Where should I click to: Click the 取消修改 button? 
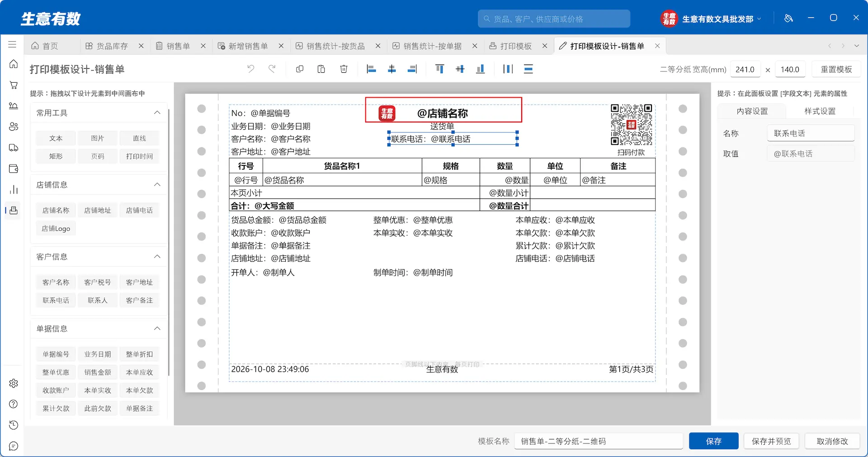pyautogui.click(x=832, y=441)
